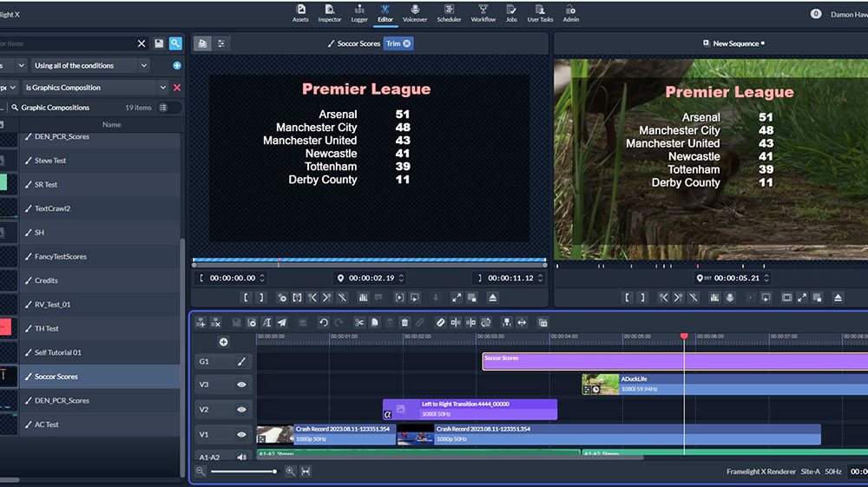
Task: Click the red X to remove filter condition
Action: point(177,88)
